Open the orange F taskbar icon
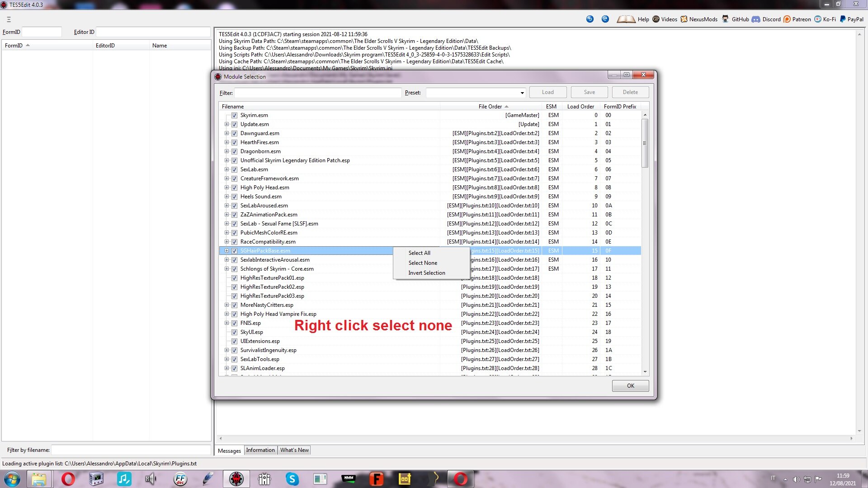This screenshot has width=868, height=488. [x=376, y=479]
